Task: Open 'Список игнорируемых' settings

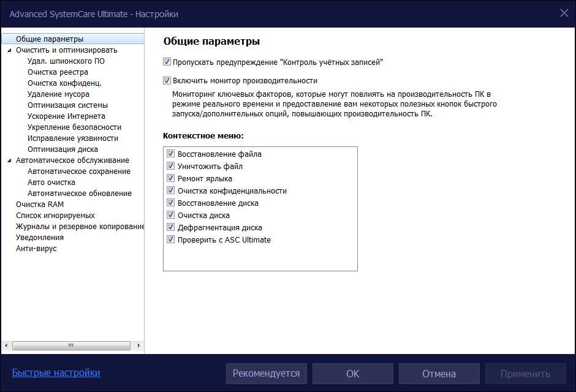Action: 55,215
